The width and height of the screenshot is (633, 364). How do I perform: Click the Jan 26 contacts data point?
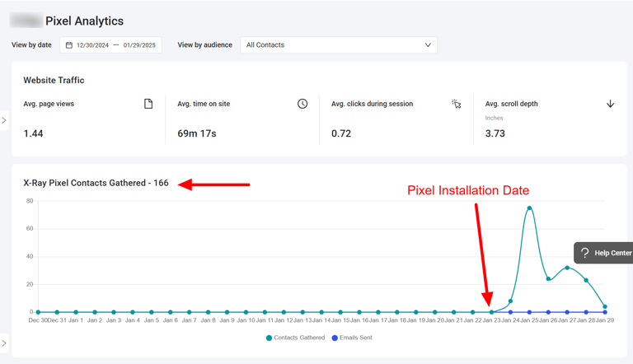tap(548, 279)
